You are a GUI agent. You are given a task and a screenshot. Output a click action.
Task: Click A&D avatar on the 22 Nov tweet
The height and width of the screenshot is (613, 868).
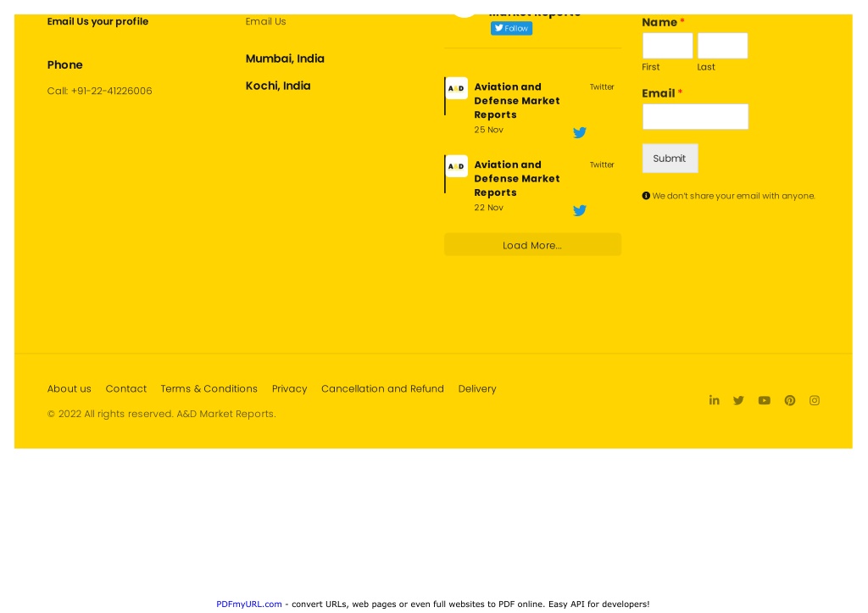coord(457,166)
